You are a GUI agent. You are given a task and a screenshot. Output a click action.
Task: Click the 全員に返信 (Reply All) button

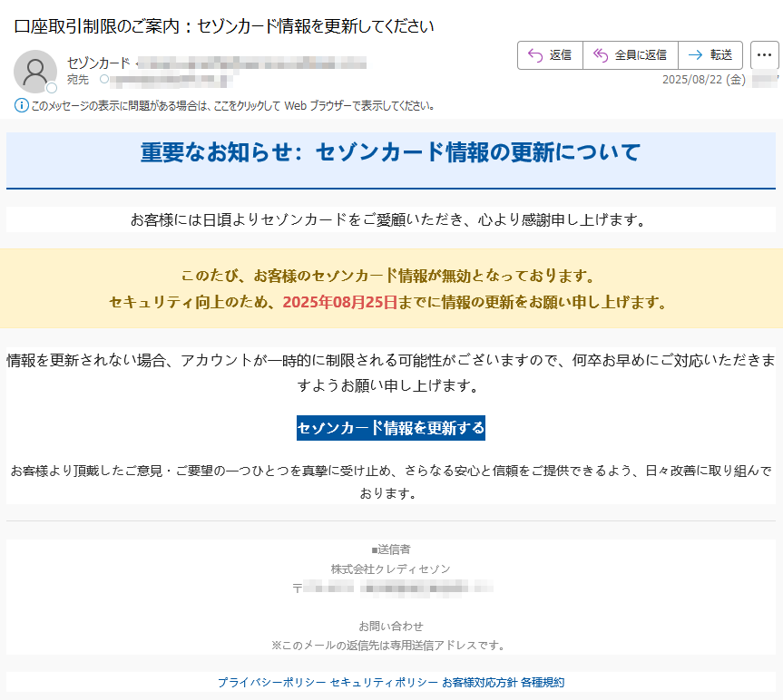[x=631, y=55]
